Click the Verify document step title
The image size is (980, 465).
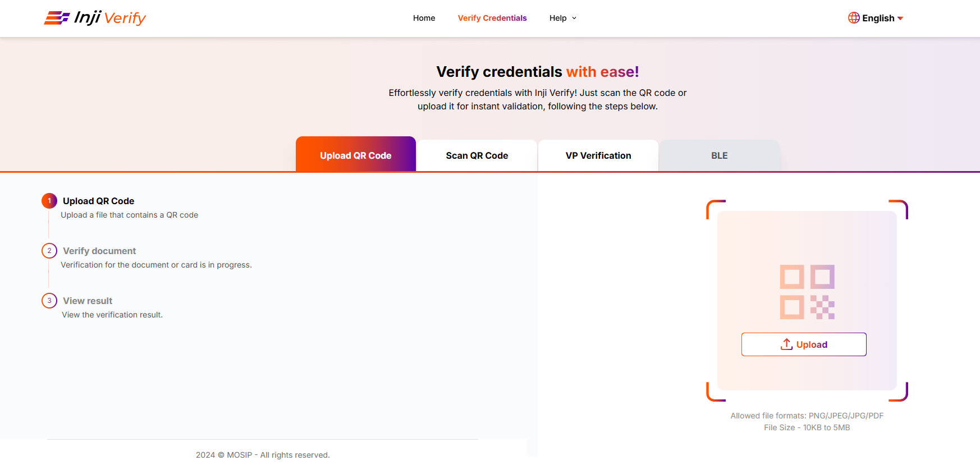click(x=99, y=251)
